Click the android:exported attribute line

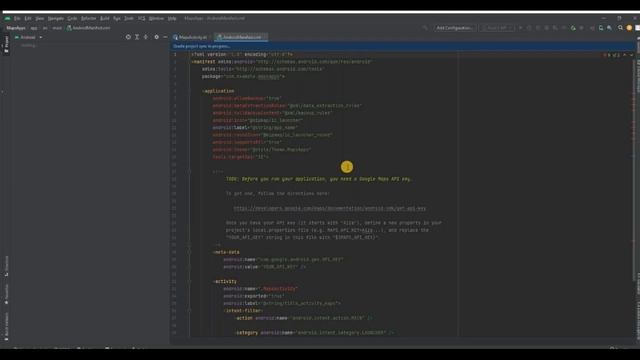tap(254, 296)
